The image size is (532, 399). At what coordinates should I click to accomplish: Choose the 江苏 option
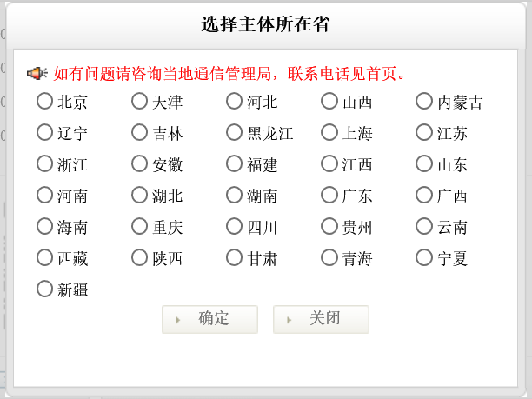tap(424, 133)
